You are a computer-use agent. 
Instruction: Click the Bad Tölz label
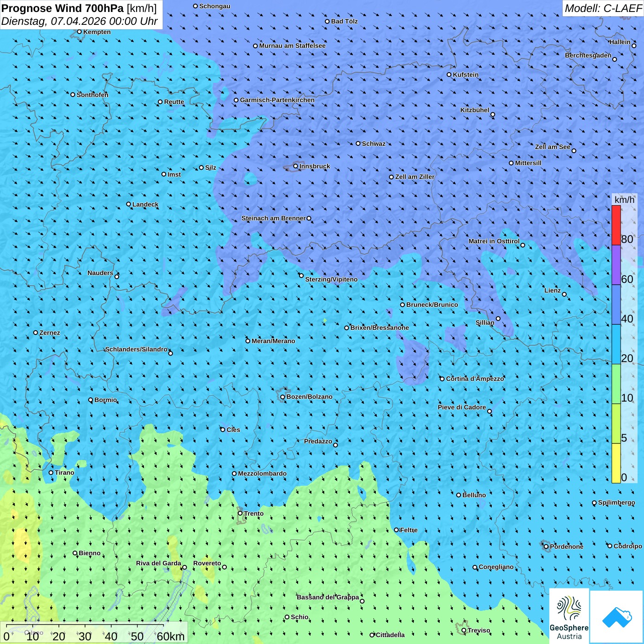pyautogui.click(x=344, y=21)
